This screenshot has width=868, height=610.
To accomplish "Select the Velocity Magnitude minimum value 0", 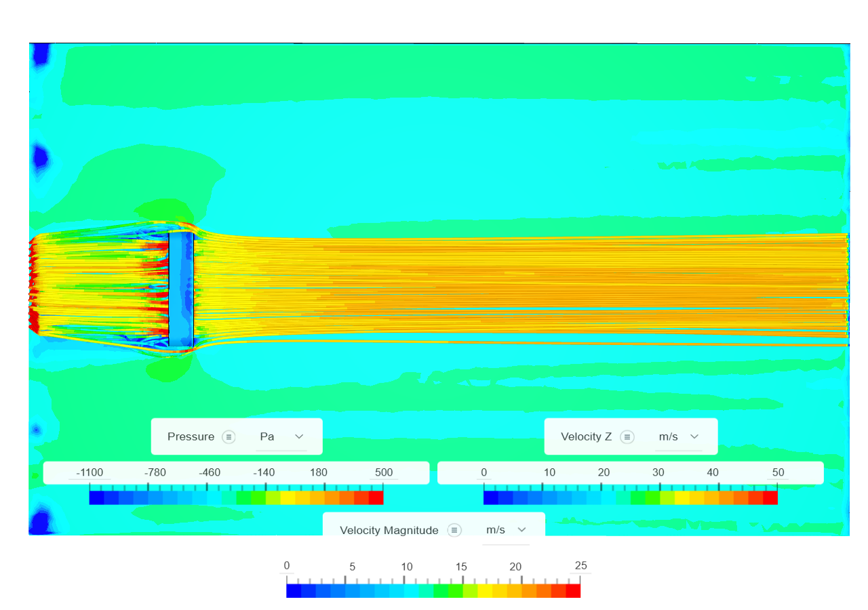I will [287, 566].
